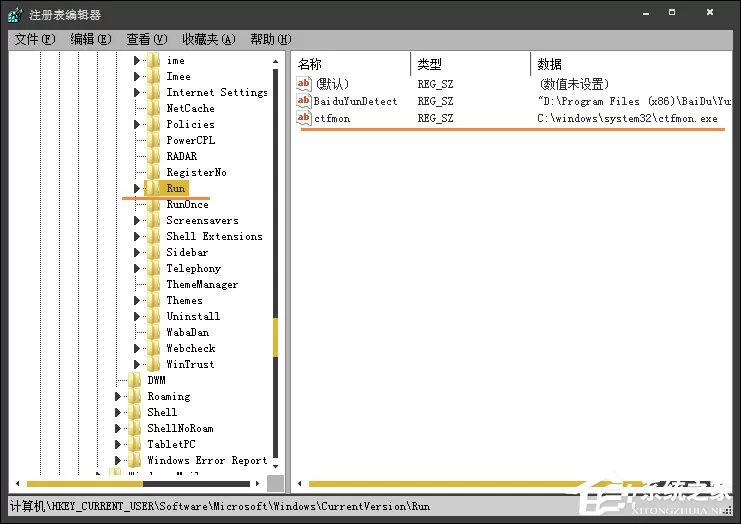Click the TabletPC folder icon
This screenshot has width=741, height=524.
(x=135, y=444)
